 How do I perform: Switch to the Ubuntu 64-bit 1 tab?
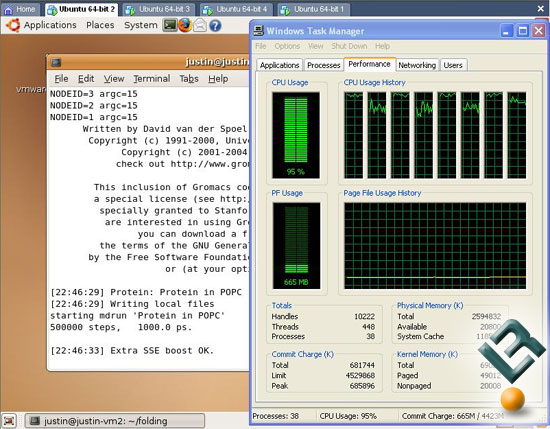(x=314, y=9)
